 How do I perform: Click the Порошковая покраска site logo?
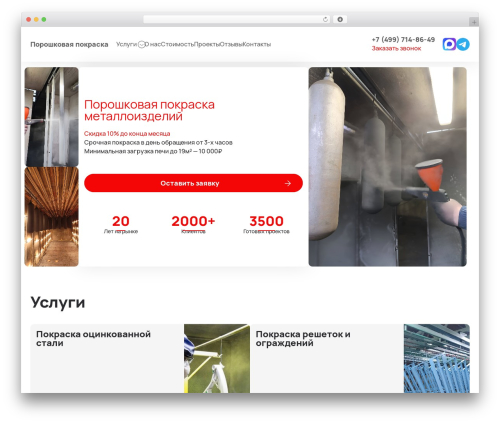(x=69, y=44)
